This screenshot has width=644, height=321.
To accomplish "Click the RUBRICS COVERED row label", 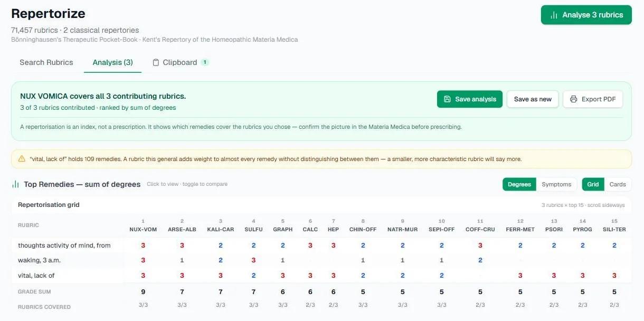I will click(x=44, y=307).
